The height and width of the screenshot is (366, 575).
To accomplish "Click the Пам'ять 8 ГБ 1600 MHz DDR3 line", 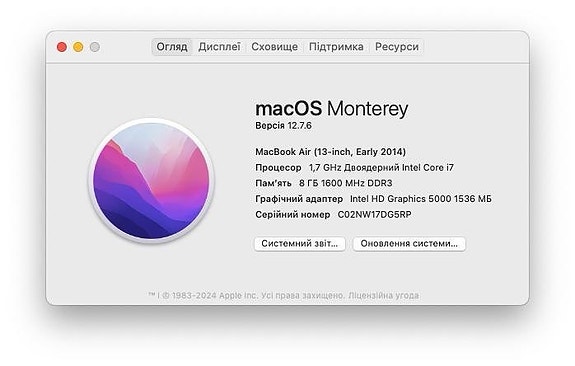I will point(324,183).
